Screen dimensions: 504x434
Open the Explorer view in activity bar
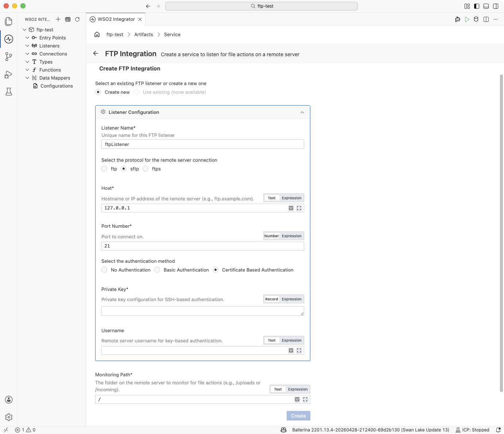pos(9,22)
